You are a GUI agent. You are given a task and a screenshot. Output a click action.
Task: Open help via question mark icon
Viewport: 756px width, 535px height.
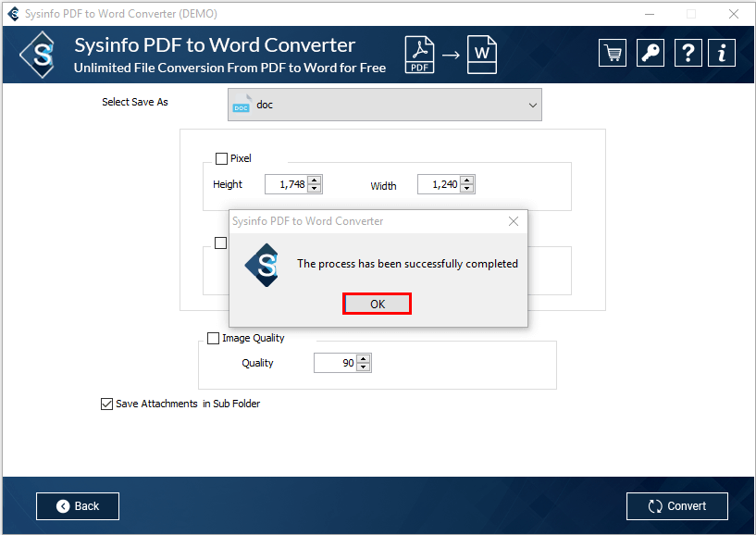[x=688, y=53]
